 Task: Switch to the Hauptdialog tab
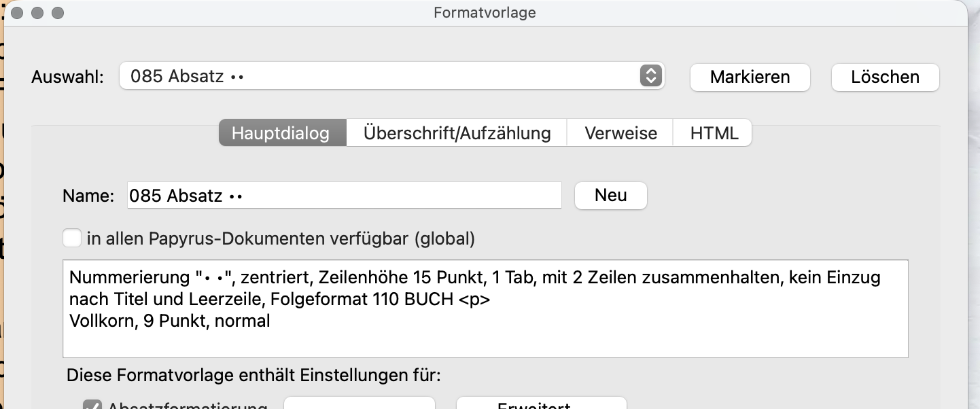(282, 132)
